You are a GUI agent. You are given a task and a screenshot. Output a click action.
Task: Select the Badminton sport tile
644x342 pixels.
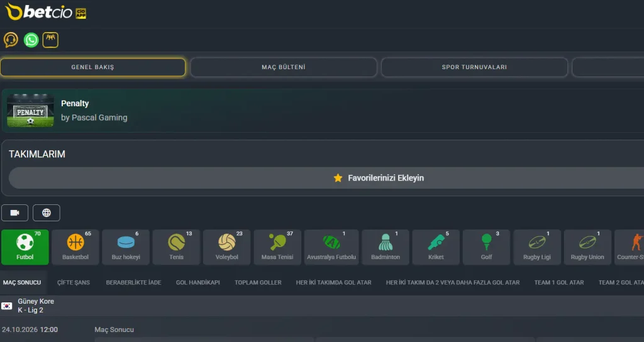pyautogui.click(x=386, y=246)
